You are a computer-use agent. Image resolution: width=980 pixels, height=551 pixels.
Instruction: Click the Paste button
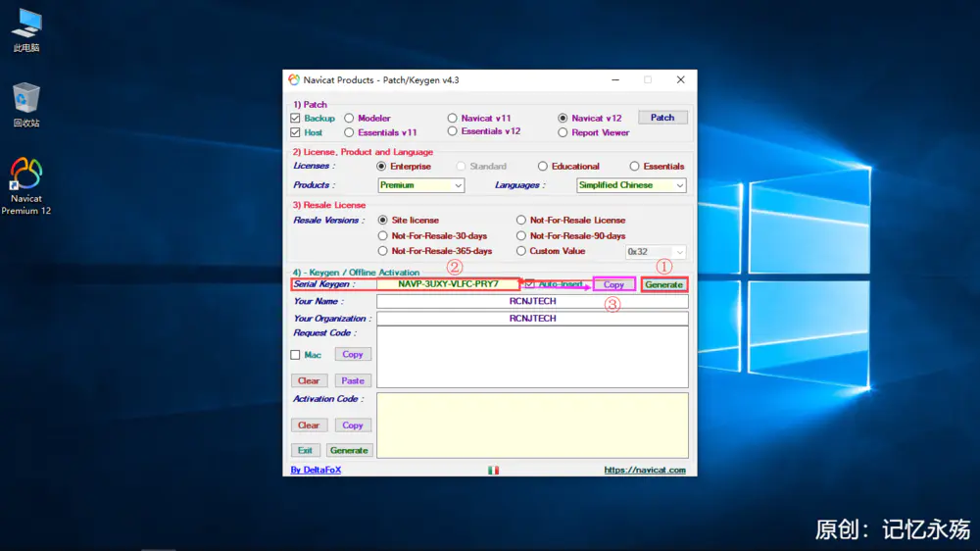click(353, 380)
